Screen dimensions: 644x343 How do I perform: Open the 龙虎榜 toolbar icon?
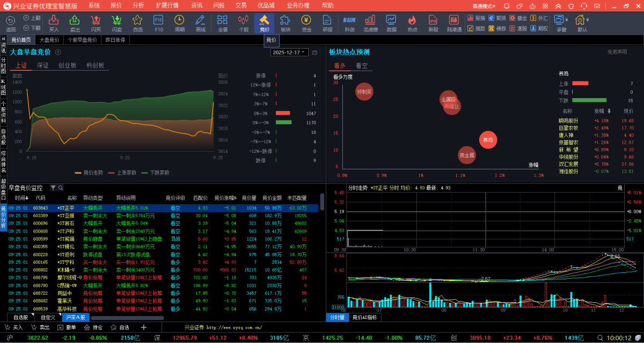(370, 22)
